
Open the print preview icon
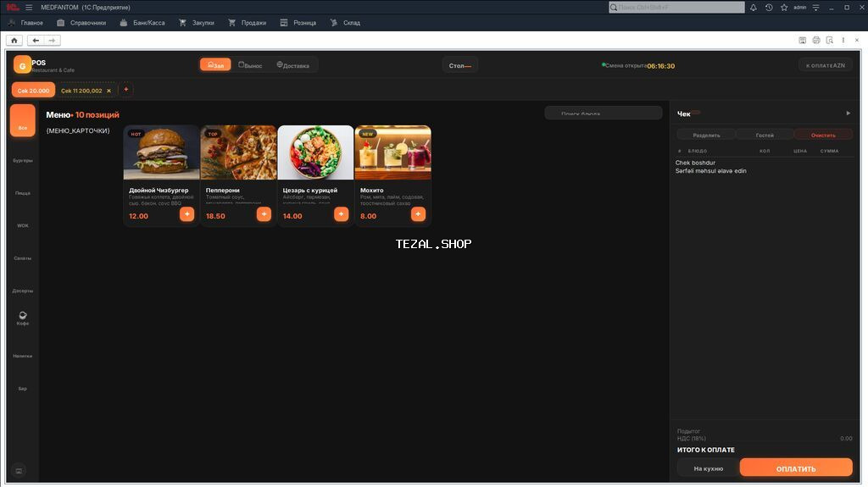pos(830,41)
